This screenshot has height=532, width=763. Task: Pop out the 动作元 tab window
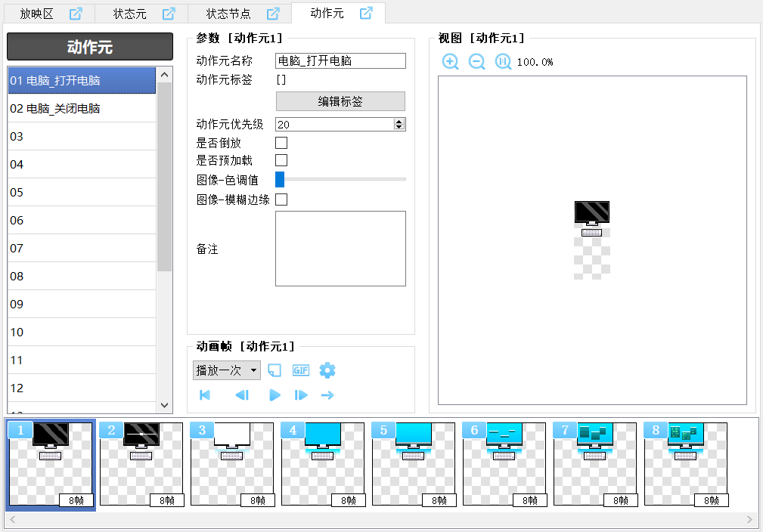[366, 13]
